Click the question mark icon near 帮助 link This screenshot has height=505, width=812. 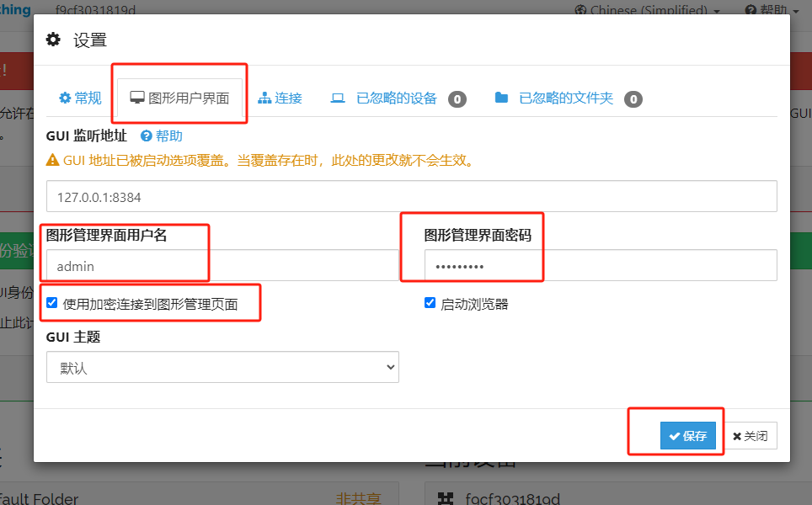click(x=146, y=136)
